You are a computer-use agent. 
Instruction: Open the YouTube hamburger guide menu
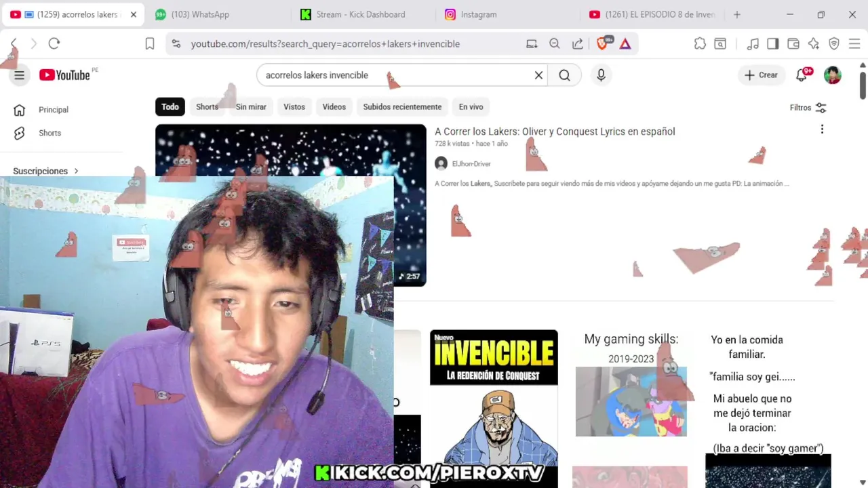tap(19, 75)
